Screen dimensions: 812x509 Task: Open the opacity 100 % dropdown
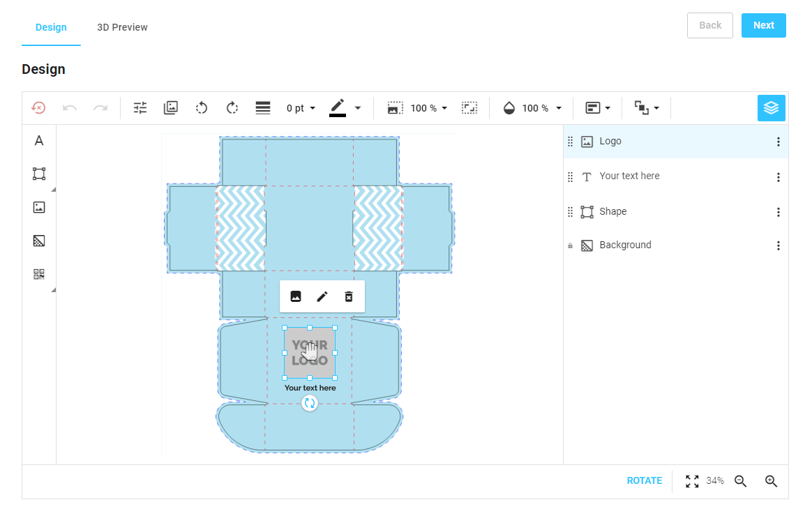point(541,108)
